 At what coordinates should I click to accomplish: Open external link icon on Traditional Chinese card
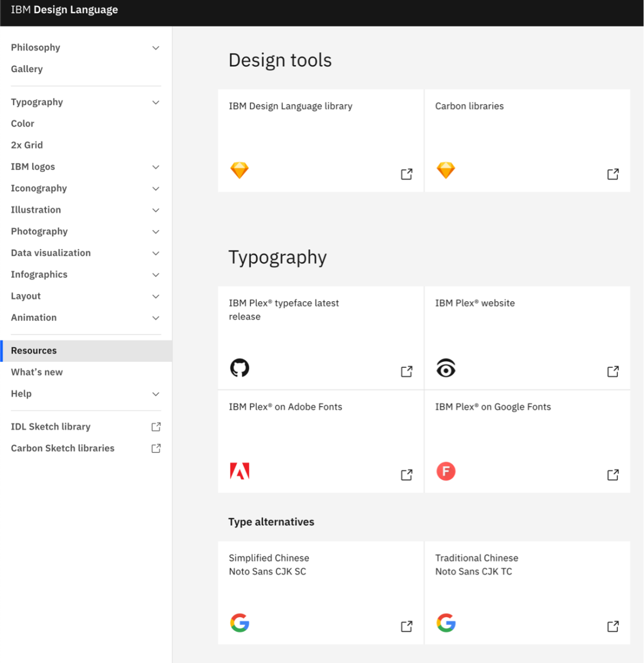[x=613, y=626]
